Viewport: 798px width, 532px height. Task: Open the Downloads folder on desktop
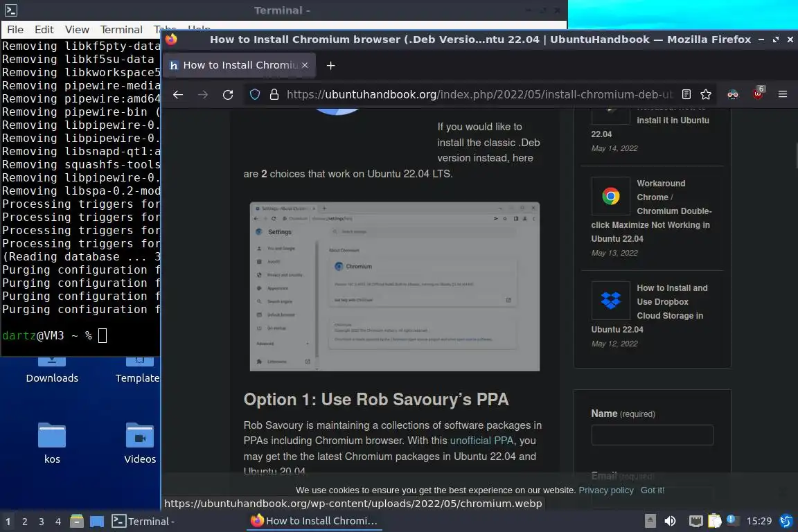tap(52, 371)
